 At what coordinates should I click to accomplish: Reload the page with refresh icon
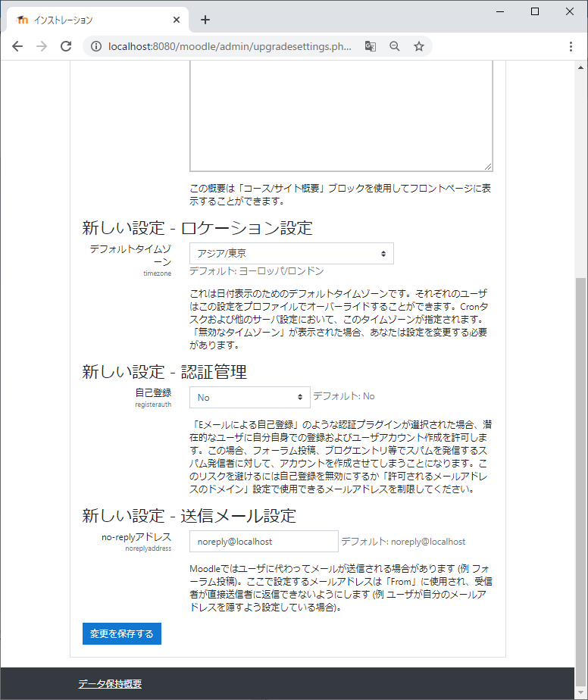click(66, 46)
